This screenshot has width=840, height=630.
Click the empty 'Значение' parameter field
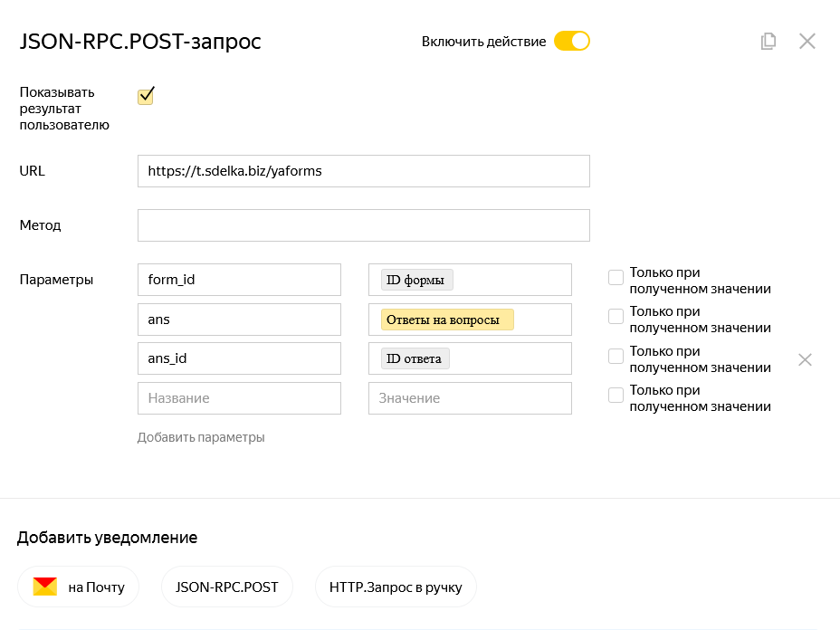pyautogui.click(x=470, y=398)
